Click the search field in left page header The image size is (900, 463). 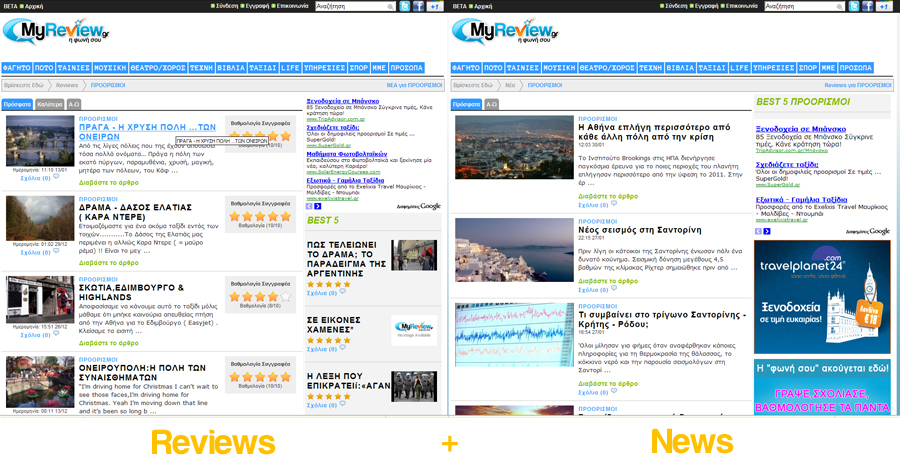[x=353, y=6]
